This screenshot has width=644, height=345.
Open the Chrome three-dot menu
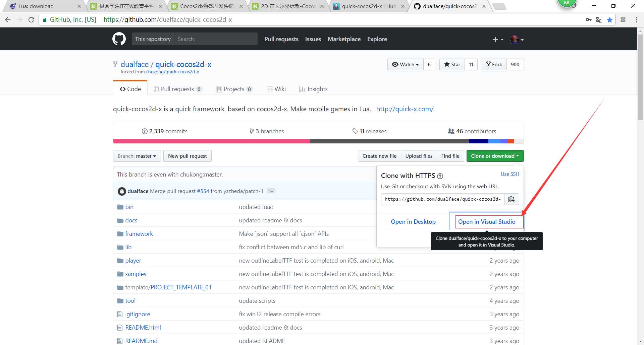coord(636,20)
